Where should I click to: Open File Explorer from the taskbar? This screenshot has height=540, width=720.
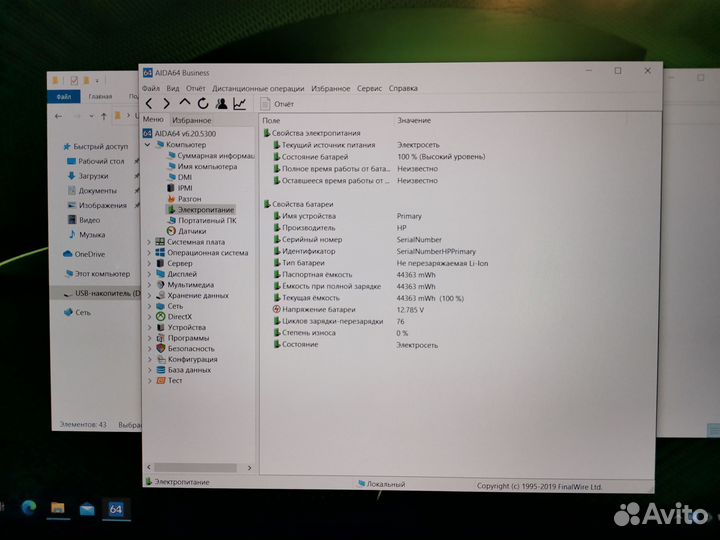pos(58,508)
